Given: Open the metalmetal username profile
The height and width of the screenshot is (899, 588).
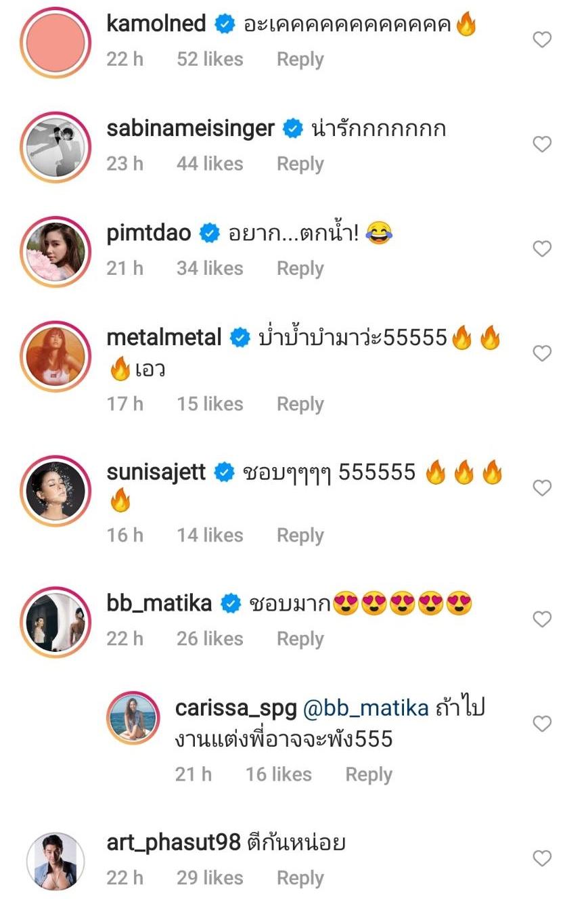Looking at the screenshot, I should point(164,338).
